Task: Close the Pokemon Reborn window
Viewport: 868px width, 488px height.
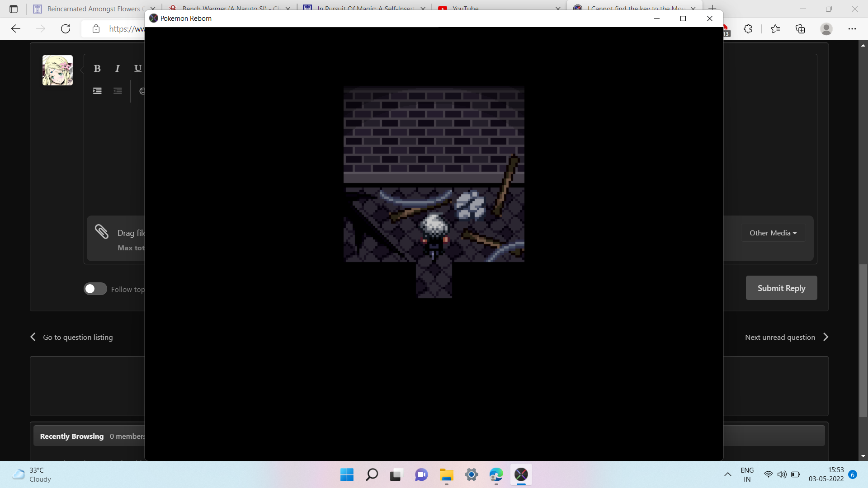Action: pos(710,19)
